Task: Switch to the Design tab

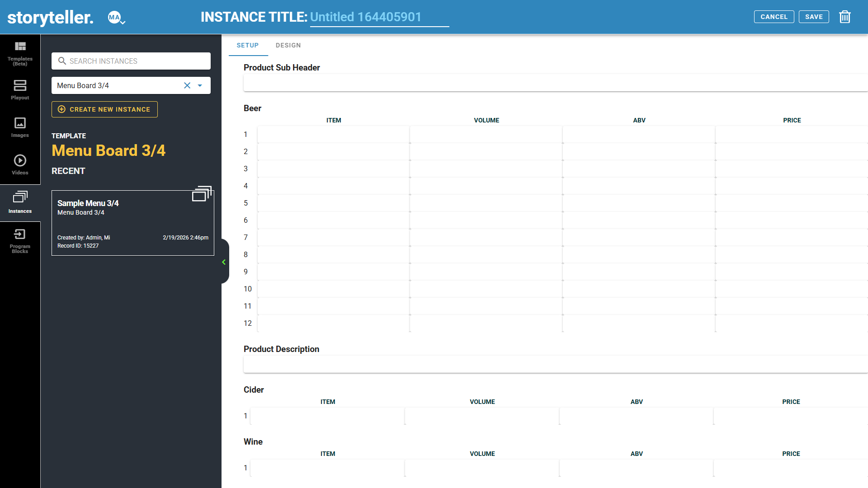Action: coord(288,45)
